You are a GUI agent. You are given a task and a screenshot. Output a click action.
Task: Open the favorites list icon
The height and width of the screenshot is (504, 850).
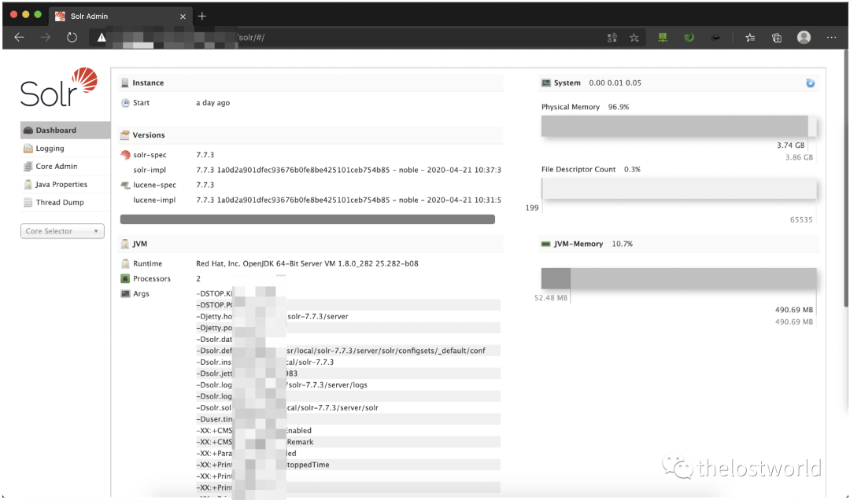tap(750, 38)
